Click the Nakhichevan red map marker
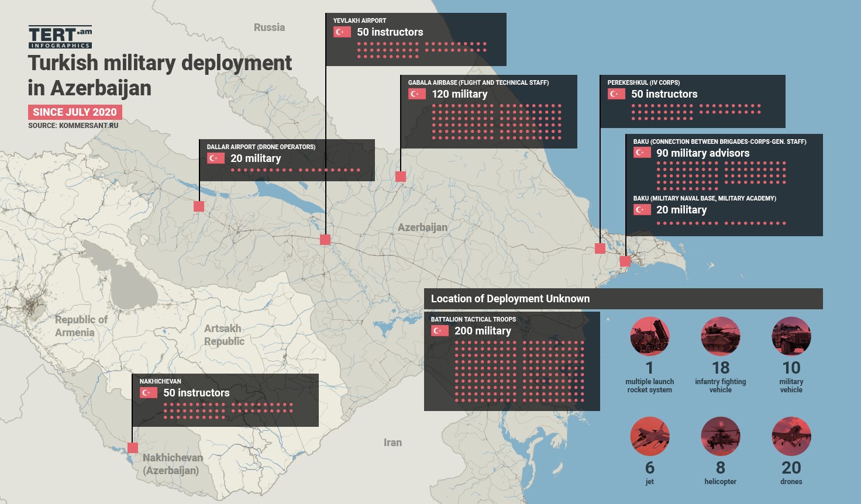This screenshot has height=504, width=861. click(133, 448)
